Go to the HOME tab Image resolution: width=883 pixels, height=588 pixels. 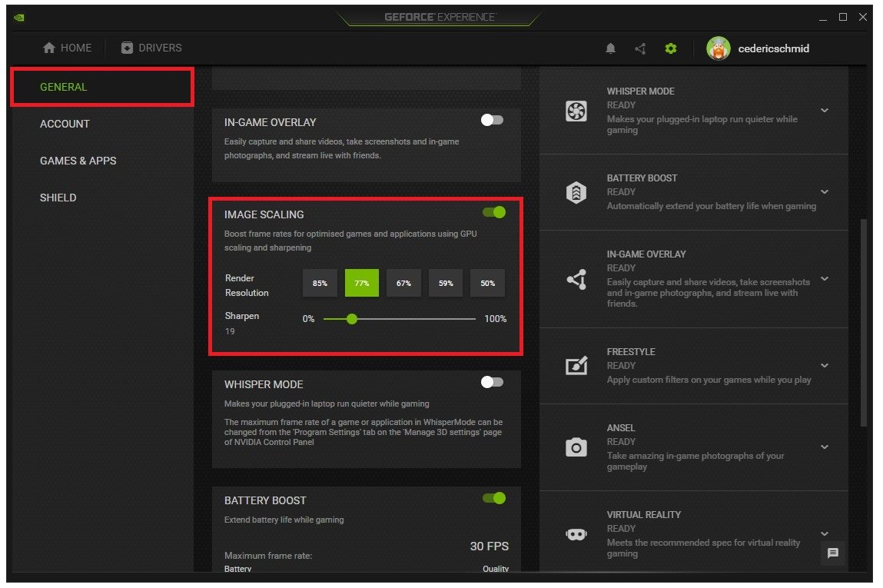[x=67, y=48]
